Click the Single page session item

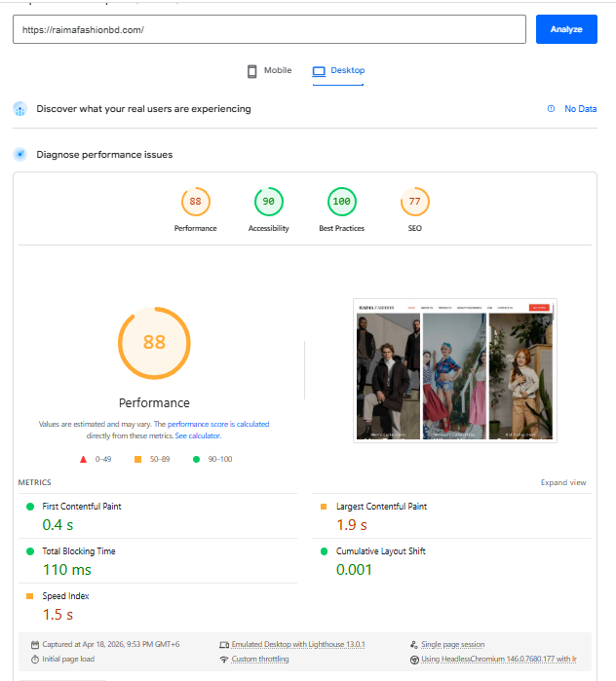pos(452,644)
